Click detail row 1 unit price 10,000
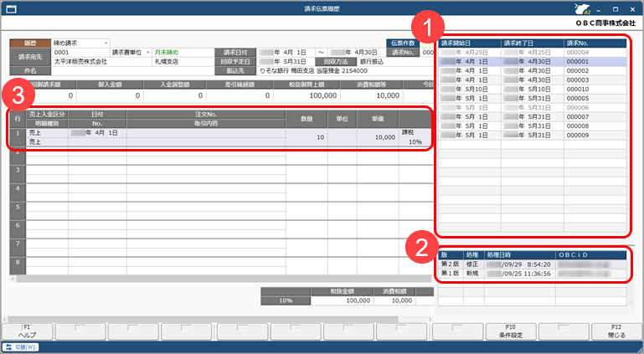The width and height of the screenshot is (644, 354). point(378,137)
